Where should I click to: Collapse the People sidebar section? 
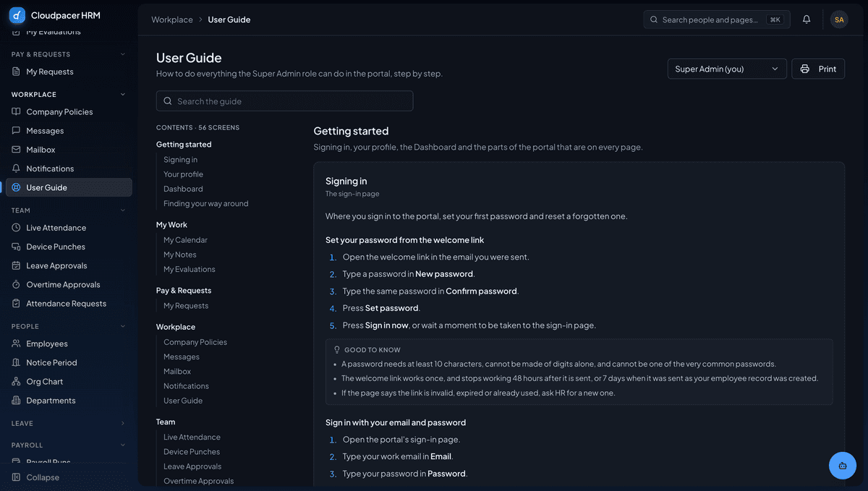[x=123, y=326]
